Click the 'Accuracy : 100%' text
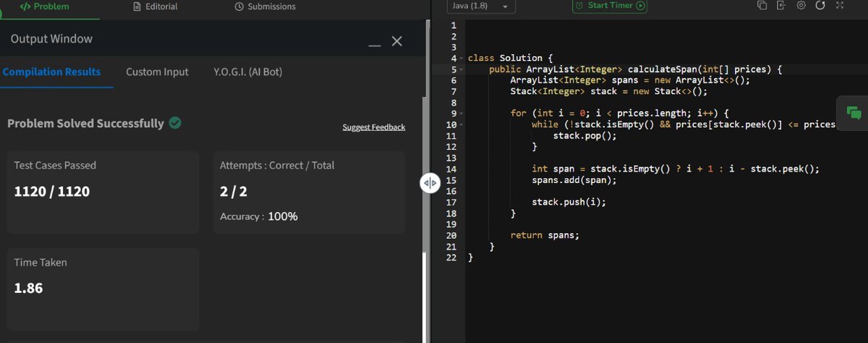The width and height of the screenshot is (868, 343). click(259, 216)
